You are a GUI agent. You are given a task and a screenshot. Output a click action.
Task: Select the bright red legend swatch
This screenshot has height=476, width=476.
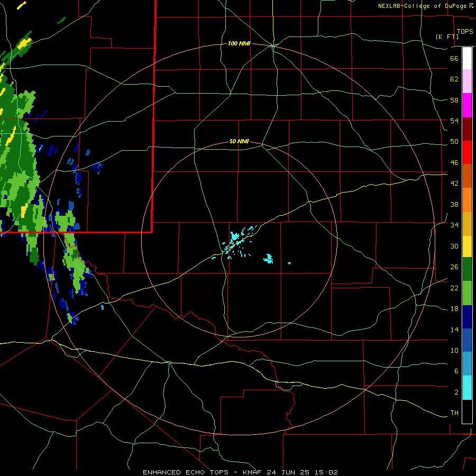(x=467, y=152)
